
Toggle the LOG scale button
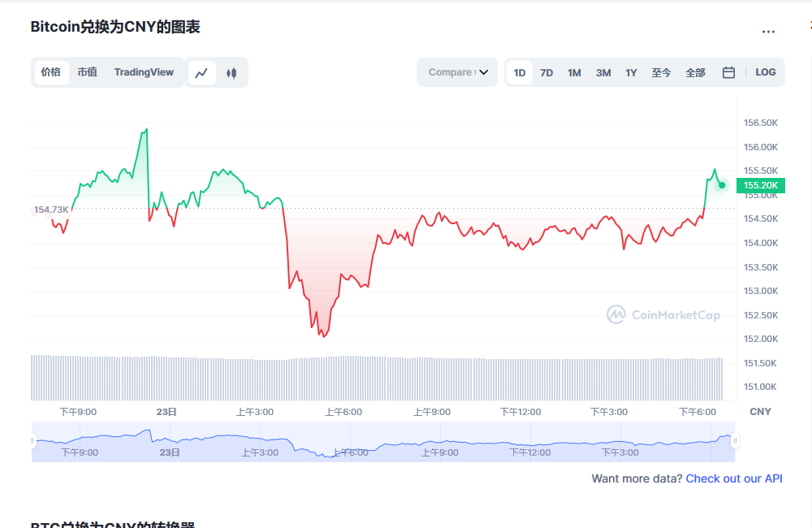766,72
